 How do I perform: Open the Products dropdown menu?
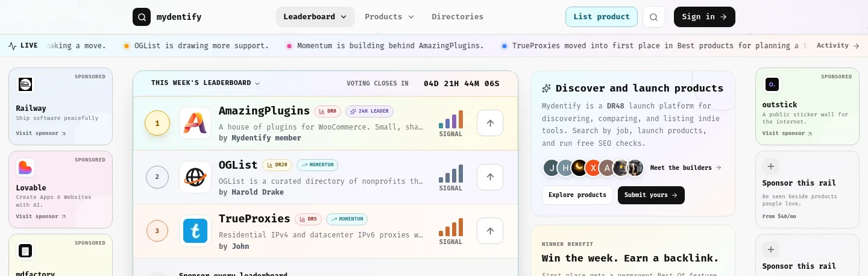(389, 17)
